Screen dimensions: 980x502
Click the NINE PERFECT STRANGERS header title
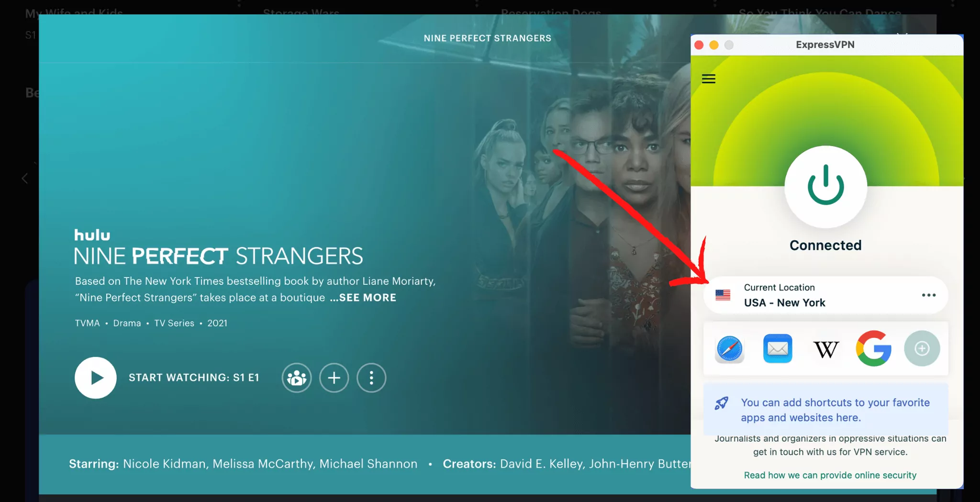[x=488, y=38]
